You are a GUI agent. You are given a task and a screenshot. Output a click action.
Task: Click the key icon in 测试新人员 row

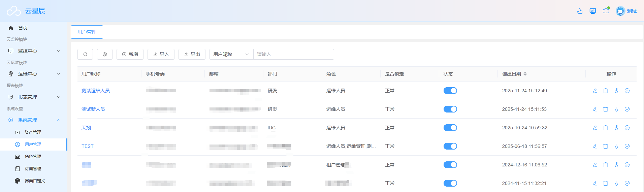(x=616, y=109)
